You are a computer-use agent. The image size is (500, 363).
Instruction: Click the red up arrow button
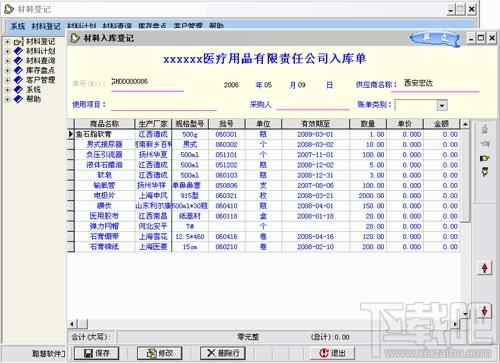point(485,268)
